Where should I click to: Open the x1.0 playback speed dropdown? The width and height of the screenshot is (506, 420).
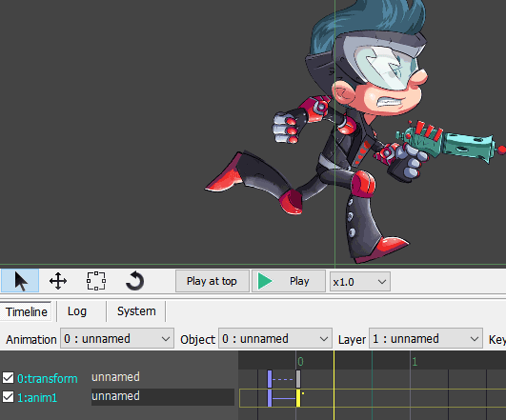360,282
